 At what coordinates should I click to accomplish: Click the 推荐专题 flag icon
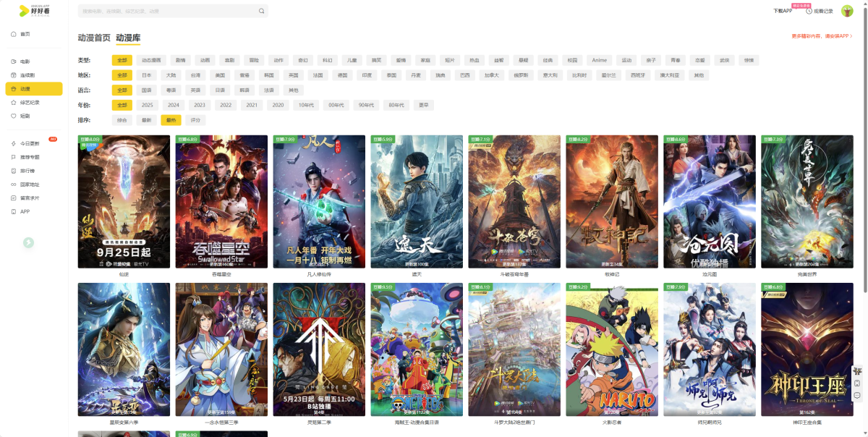click(14, 157)
